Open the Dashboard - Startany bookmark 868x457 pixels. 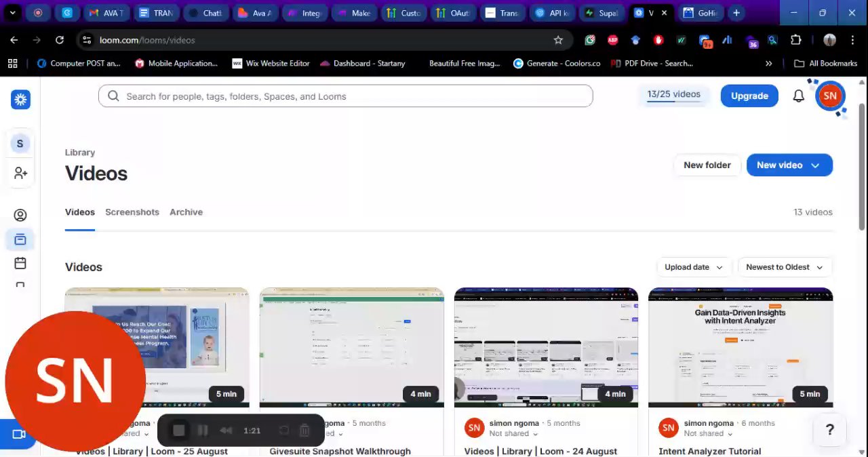(362, 63)
